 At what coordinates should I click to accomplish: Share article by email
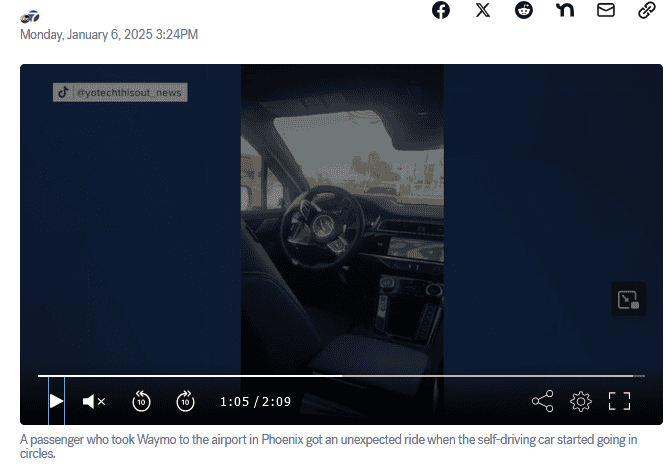point(606,10)
